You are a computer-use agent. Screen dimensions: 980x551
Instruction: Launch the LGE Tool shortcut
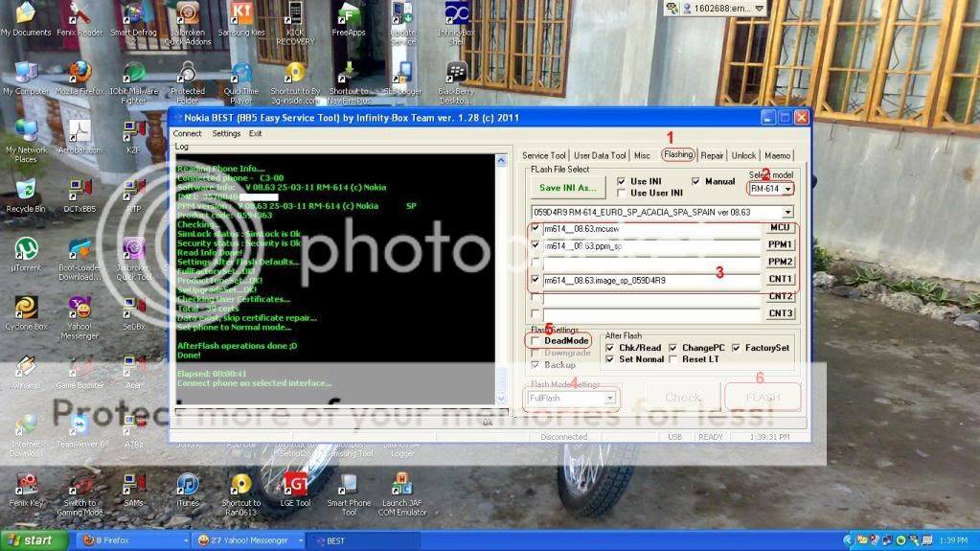295,485
